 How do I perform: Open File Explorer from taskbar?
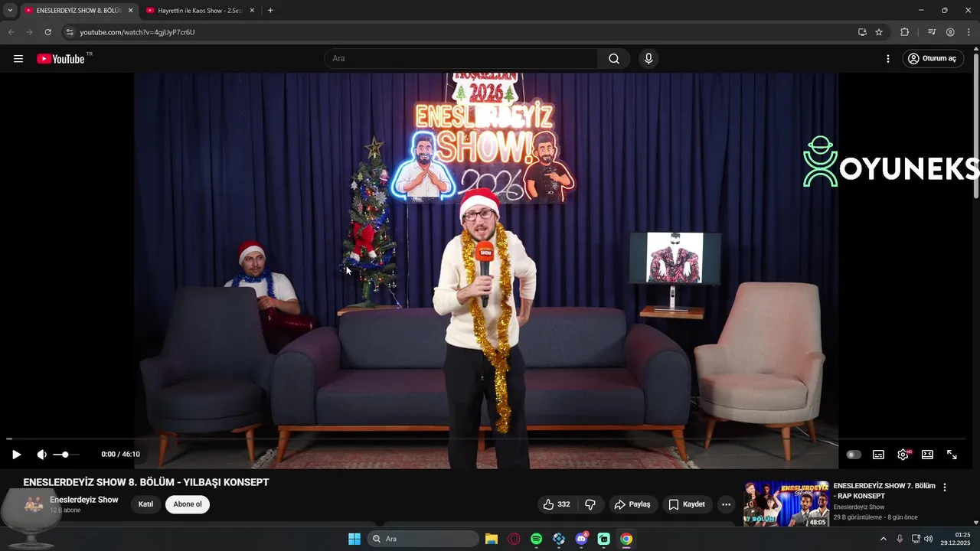click(x=492, y=539)
